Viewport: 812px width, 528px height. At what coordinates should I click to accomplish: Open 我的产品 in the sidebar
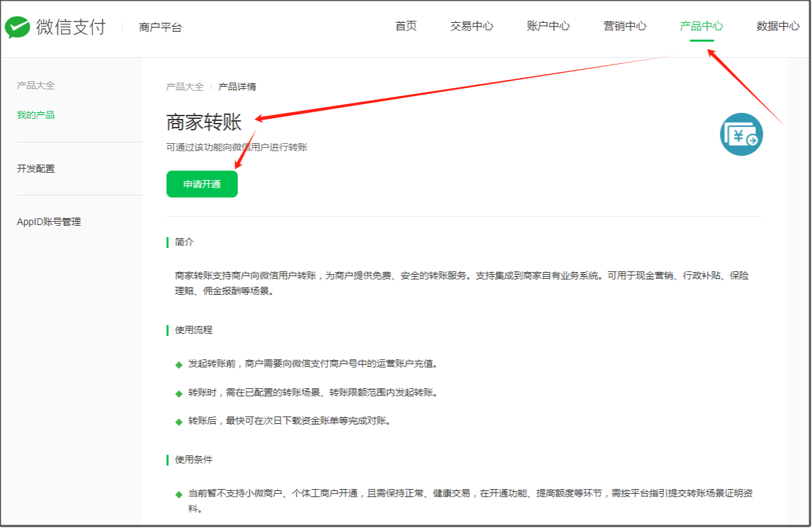coord(36,115)
